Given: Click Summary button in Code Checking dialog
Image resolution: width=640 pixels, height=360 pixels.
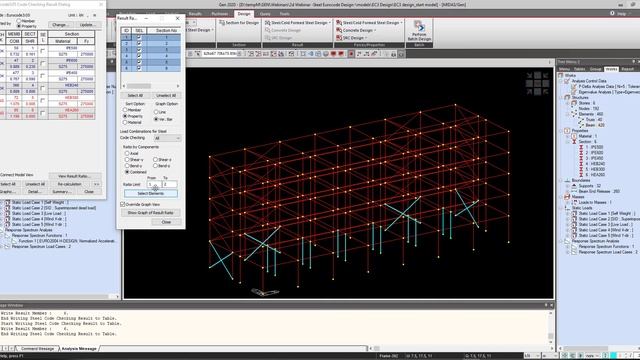Looking at the screenshot, I should pos(62,191).
